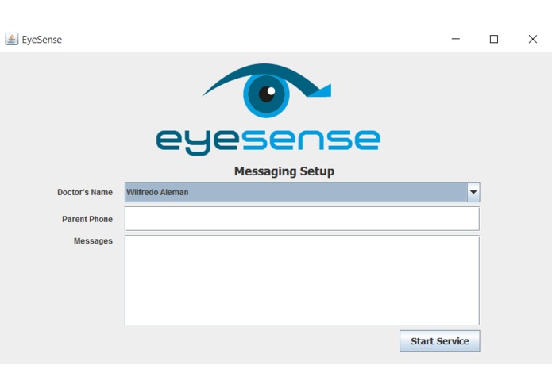Click the Messages label
Image resolution: width=552 pixels, height=392 pixels.
click(x=93, y=241)
